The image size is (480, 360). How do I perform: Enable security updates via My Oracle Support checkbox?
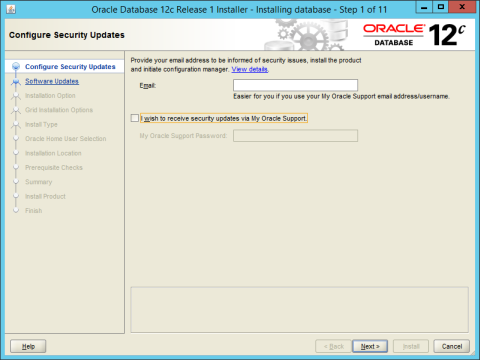click(x=135, y=118)
